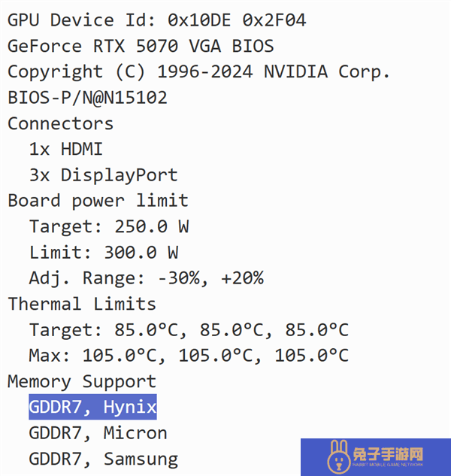
Task: Click the 1x HDMI entry
Action: click(66, 149)
